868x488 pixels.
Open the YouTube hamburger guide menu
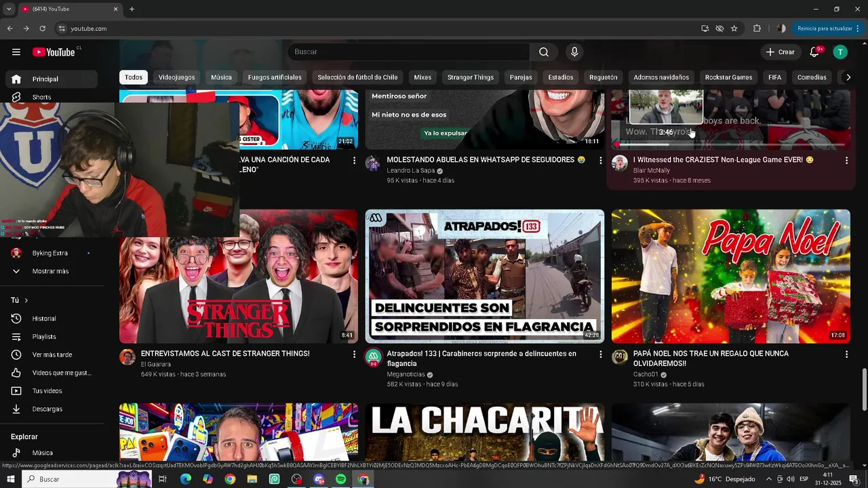pyautogui.click(x=16, y=52)
